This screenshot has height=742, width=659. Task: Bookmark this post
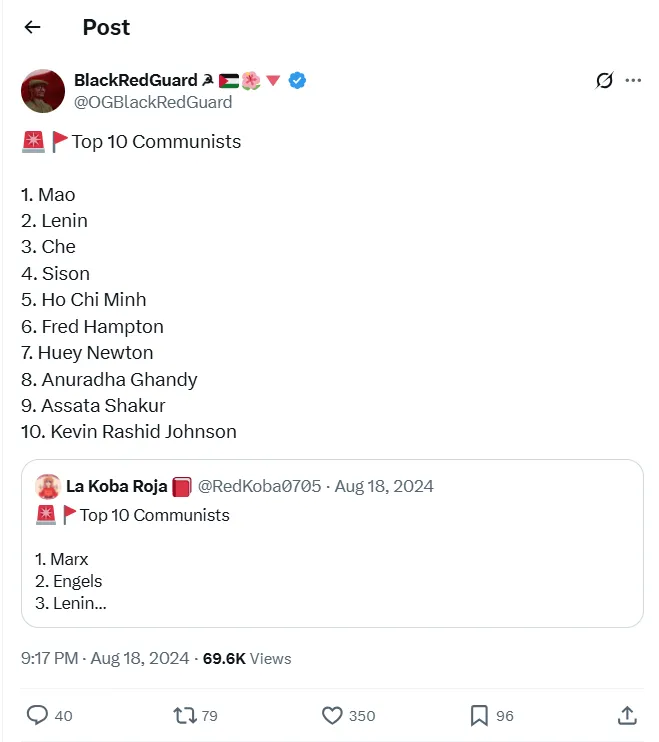[x=479, y=715]
